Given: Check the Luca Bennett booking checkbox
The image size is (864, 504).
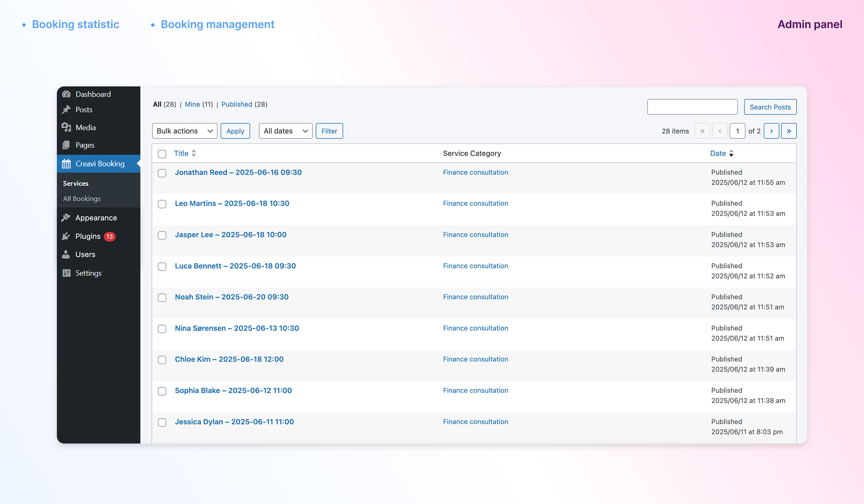Looking at the screenshot, I should point(162,267).
